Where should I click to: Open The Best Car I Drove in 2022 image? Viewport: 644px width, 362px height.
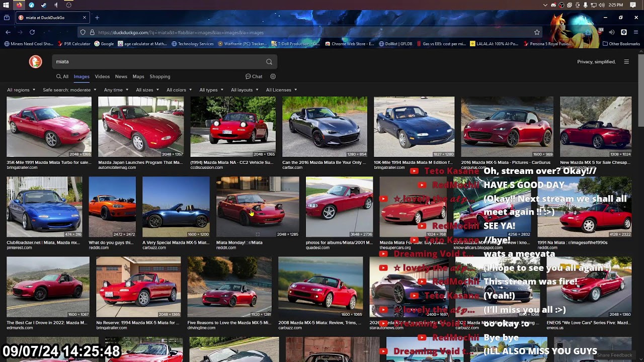[48, 287]
